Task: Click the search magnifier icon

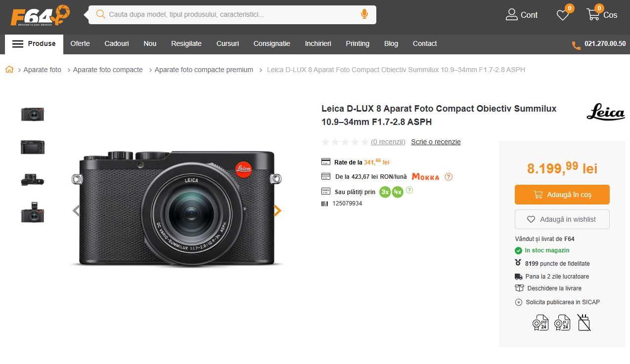Action: click(x=100, y=14)
